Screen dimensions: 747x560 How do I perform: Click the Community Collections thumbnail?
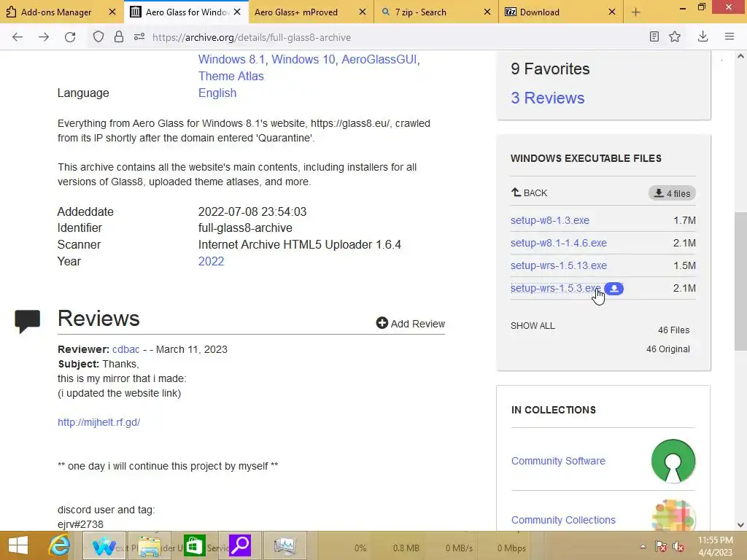click(x=673, y=516)
